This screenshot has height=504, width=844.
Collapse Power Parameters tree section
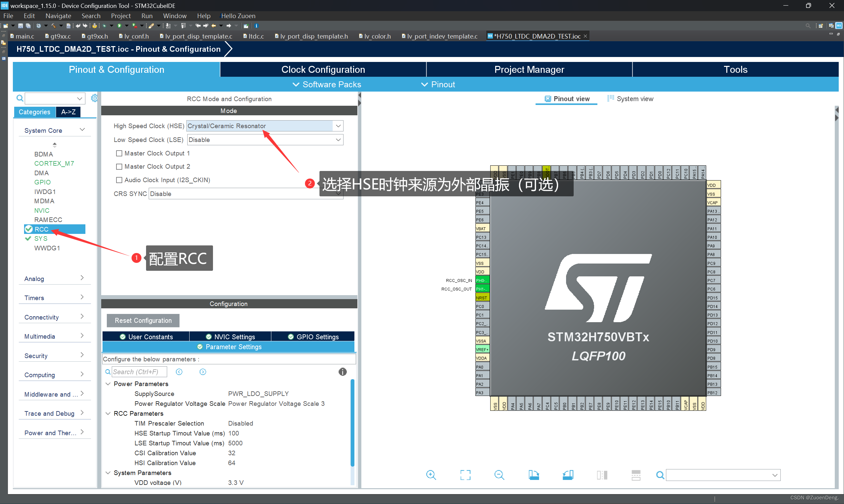pyautogui.click(x=108, y=384)
